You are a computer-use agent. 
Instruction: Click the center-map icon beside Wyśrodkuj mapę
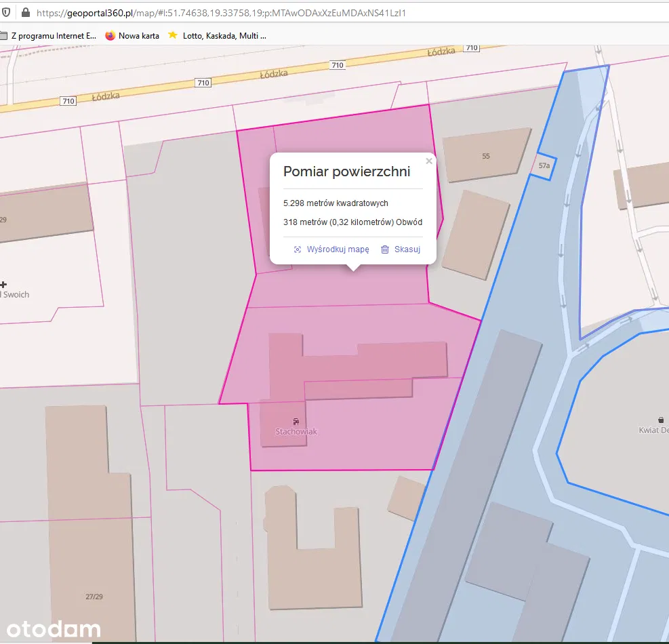click(297, 249)
